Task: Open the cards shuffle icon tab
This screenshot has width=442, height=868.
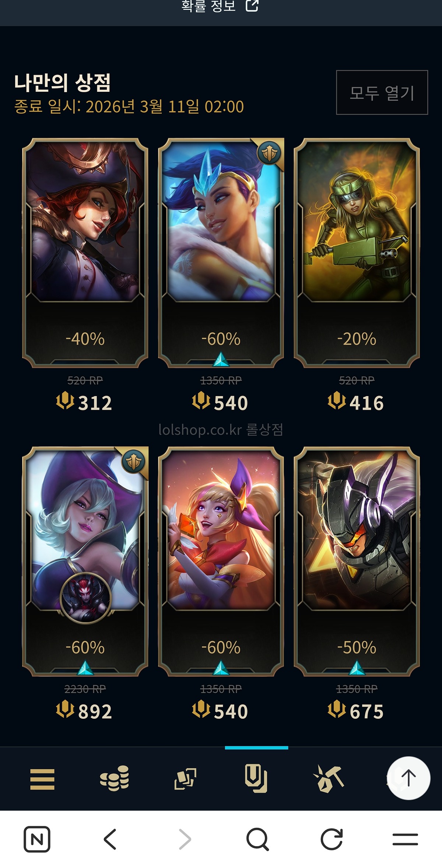Action: point(185,779)
